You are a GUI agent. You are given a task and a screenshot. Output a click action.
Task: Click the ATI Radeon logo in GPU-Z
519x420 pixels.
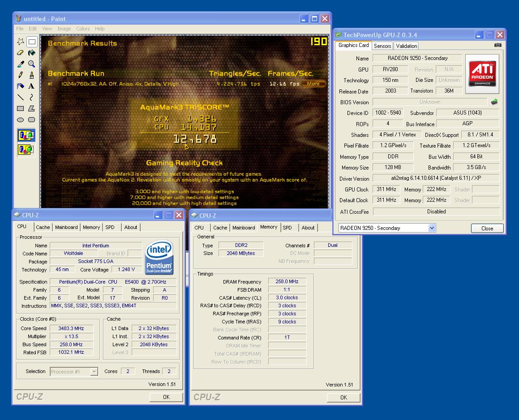coord(482,74)
